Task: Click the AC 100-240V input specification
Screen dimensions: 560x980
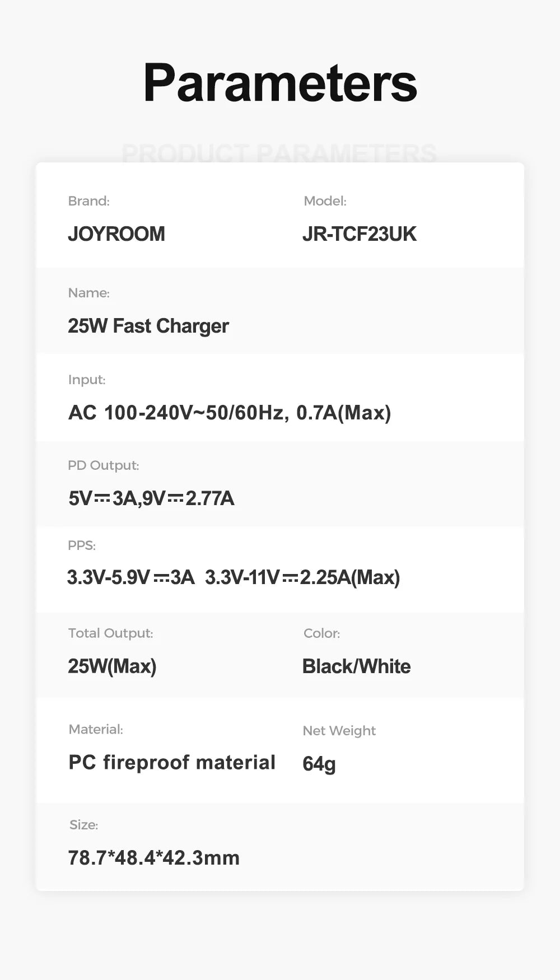Action: pyautogui.click(x=230, y=413)
